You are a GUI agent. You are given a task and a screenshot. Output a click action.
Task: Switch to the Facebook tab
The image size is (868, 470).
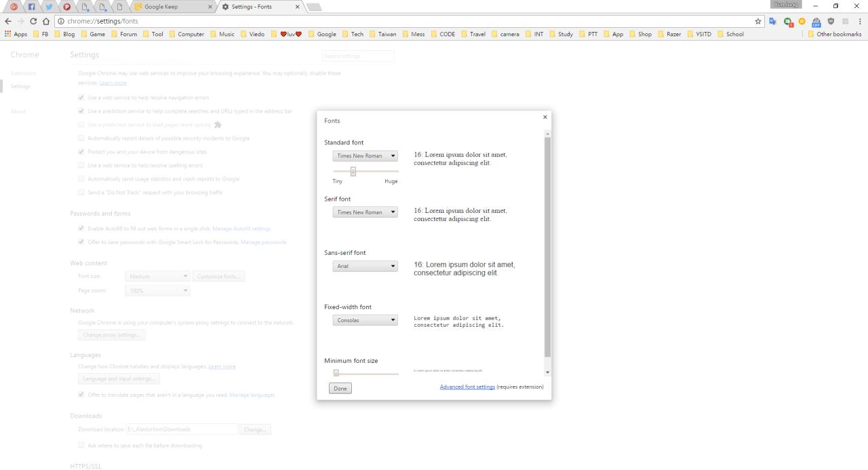(x=31, y=7)
